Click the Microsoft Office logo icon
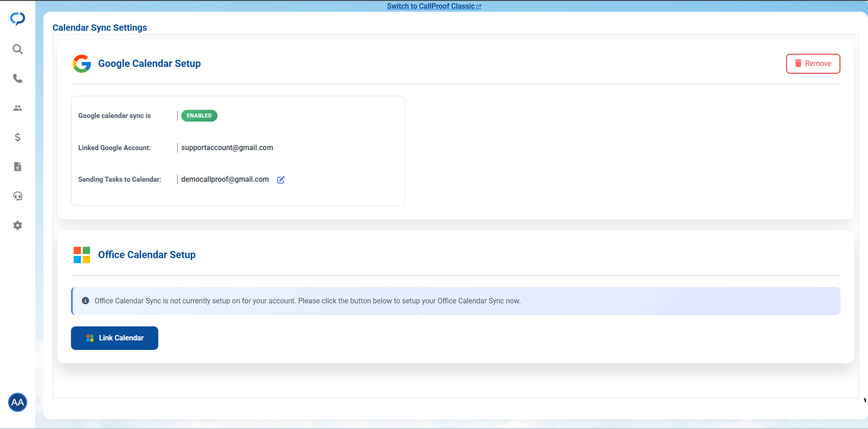The width and height of the screenshot is (868, 429). [82, 255]
